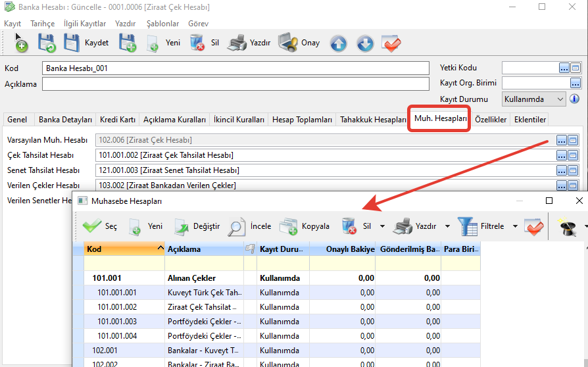Screen dimensions: 588x367
Task: Click the info icon beside Kayıt Durumu
Action: click(x=574, y=99)
